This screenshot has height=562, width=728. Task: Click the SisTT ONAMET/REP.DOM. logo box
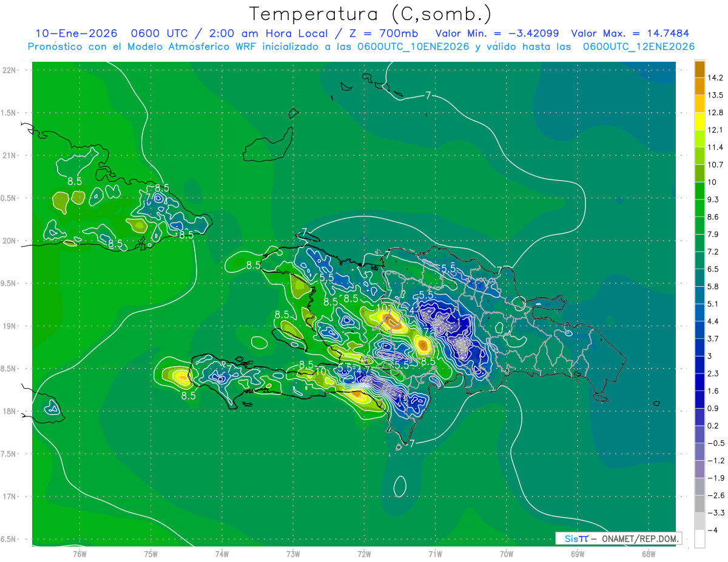pyautogui.click(x=618, y=538)
